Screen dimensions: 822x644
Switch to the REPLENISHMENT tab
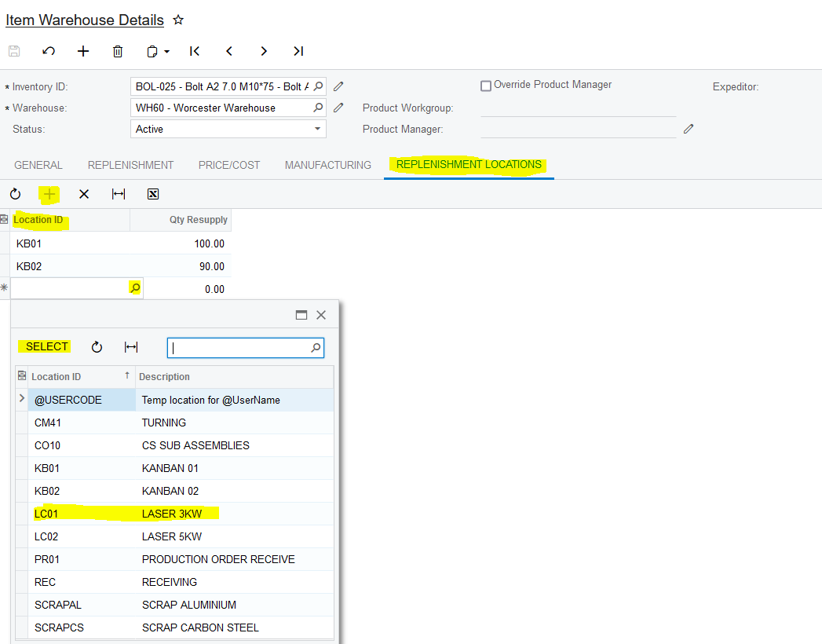click(130, 165)
